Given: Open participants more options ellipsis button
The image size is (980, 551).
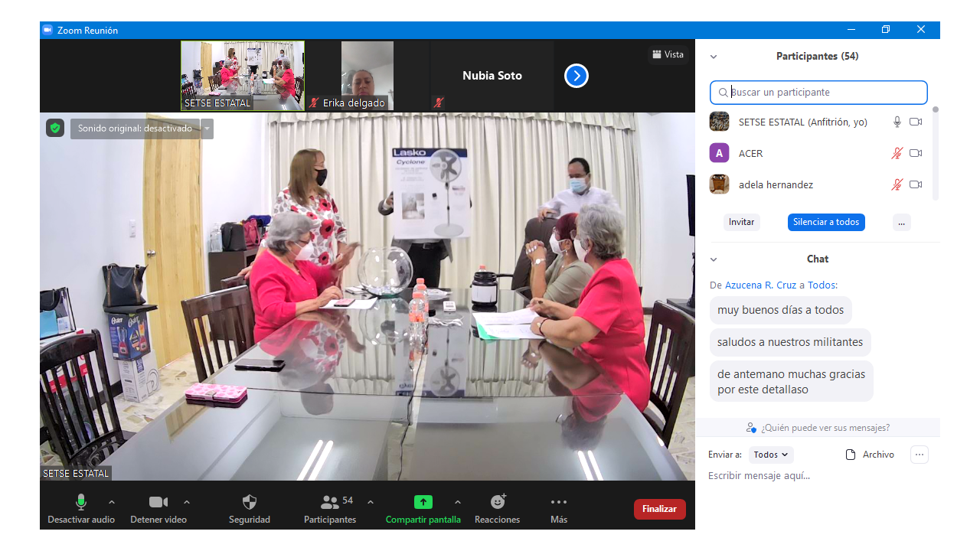Looking at the screenshot, I should click(902, 222).
